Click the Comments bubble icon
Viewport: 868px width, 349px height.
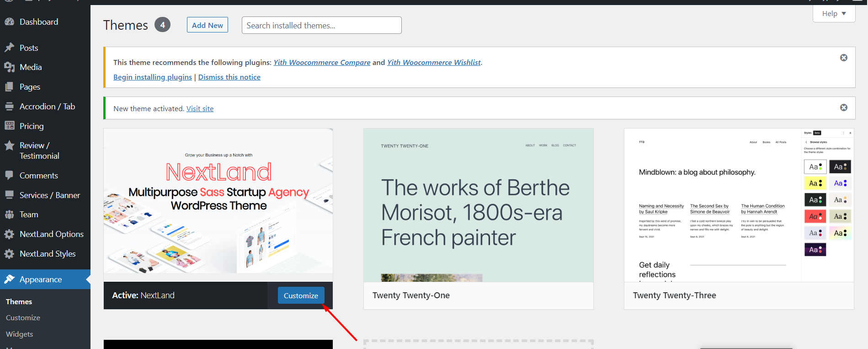coord(9,175)
